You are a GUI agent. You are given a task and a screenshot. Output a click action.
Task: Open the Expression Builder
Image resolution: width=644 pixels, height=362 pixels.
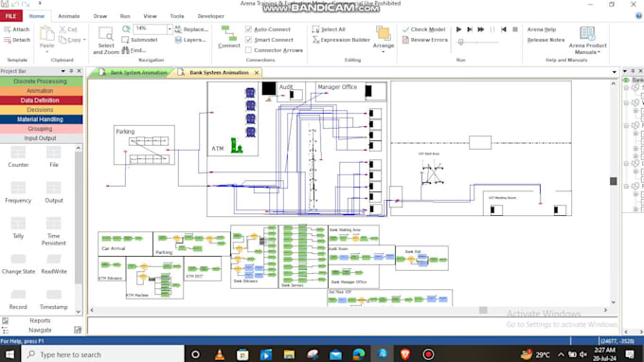coord(341,40)
